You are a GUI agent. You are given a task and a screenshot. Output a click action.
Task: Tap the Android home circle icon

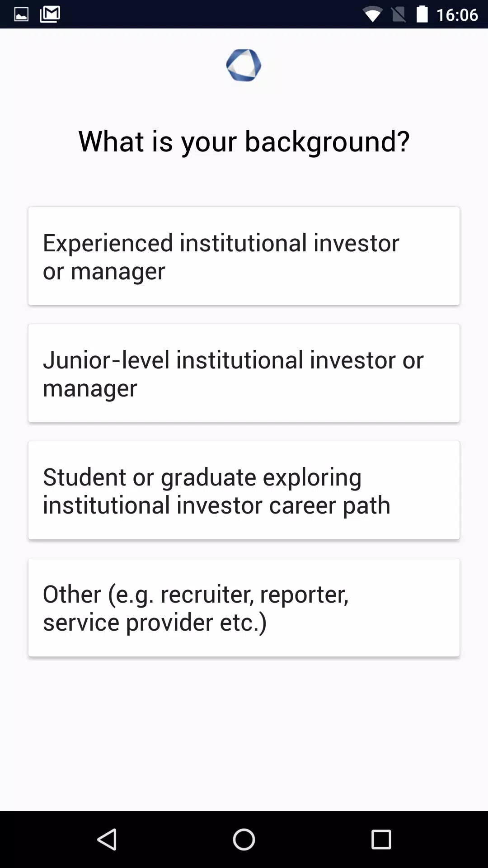click(244, 840)
